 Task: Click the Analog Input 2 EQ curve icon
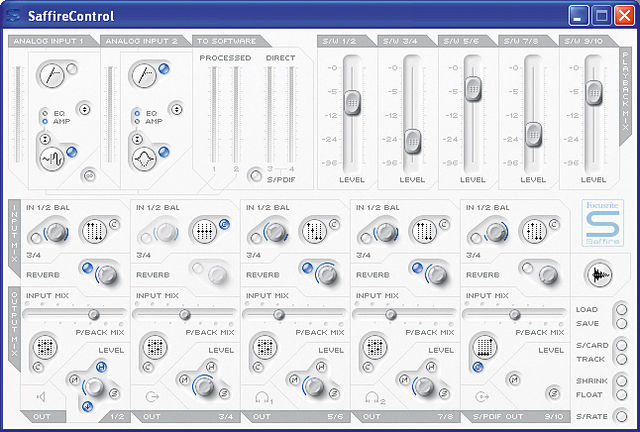coord(144,159)
